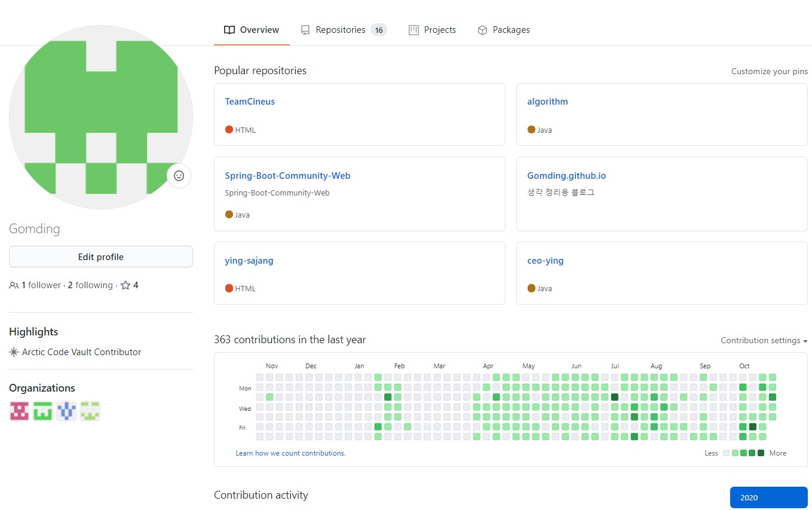Open the Repositories tab
812x510 pixels.
coord(344,30)
